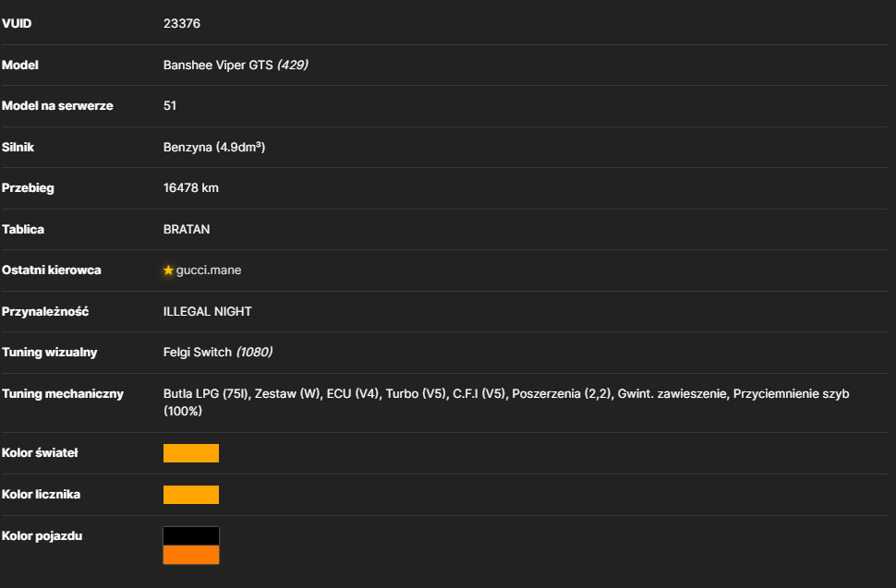Click the Benzyna (4.9dm³) engine value
This screenshot has width=896, height=588.
tap(214, 148)
